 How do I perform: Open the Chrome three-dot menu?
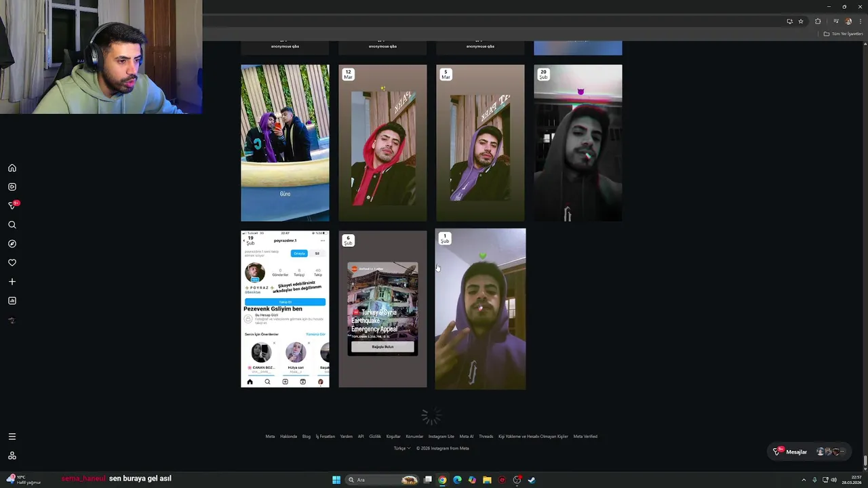(x=860, y=21)
